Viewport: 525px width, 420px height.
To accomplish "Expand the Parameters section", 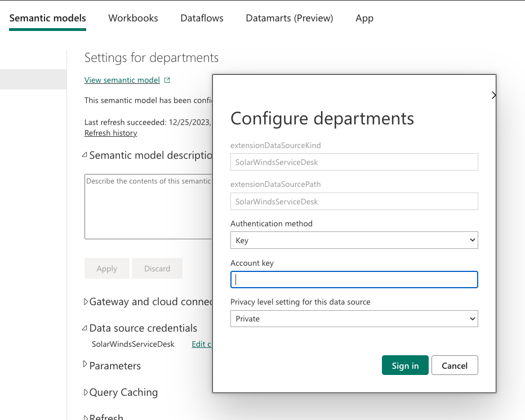I will (85, 365).
